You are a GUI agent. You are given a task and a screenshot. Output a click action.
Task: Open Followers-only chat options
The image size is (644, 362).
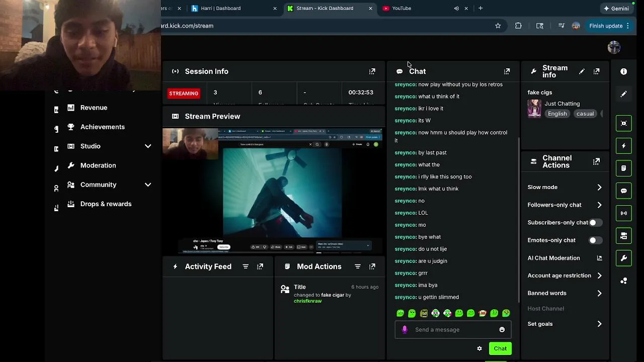565,205
